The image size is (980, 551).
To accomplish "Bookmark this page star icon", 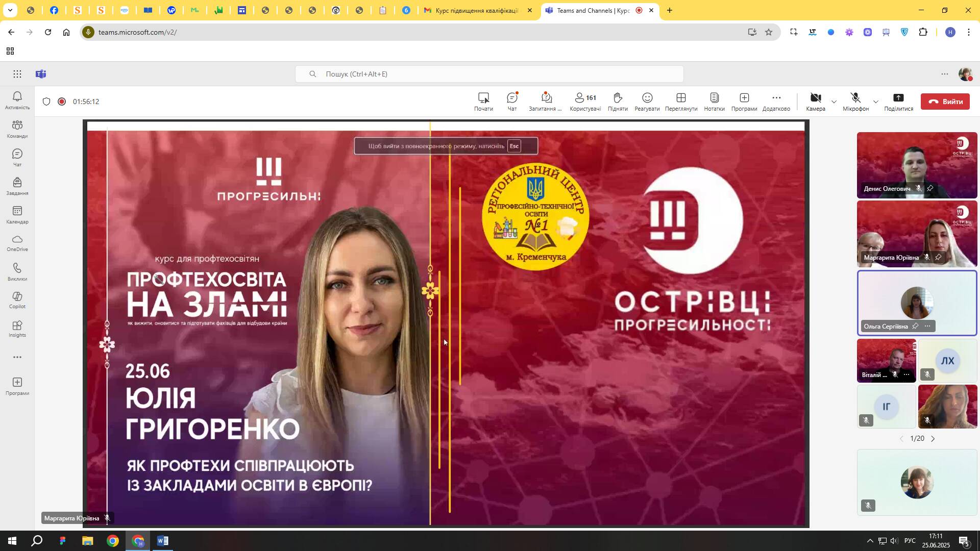I will click(x=769, y=32).
